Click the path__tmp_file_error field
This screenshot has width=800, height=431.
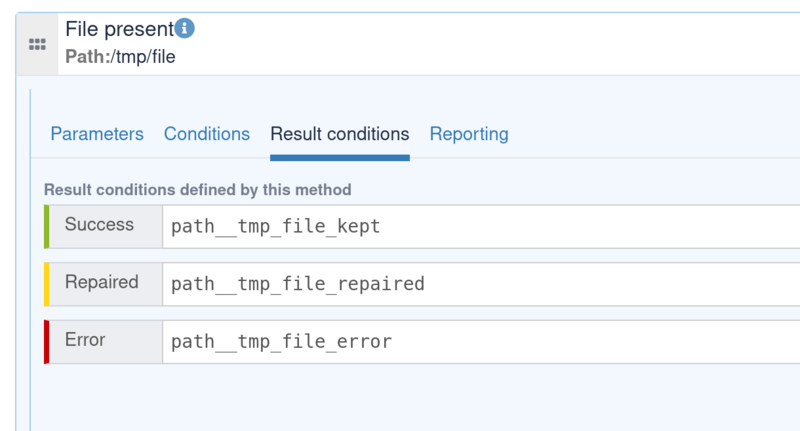pyautogui.click(x=481, y=342)
